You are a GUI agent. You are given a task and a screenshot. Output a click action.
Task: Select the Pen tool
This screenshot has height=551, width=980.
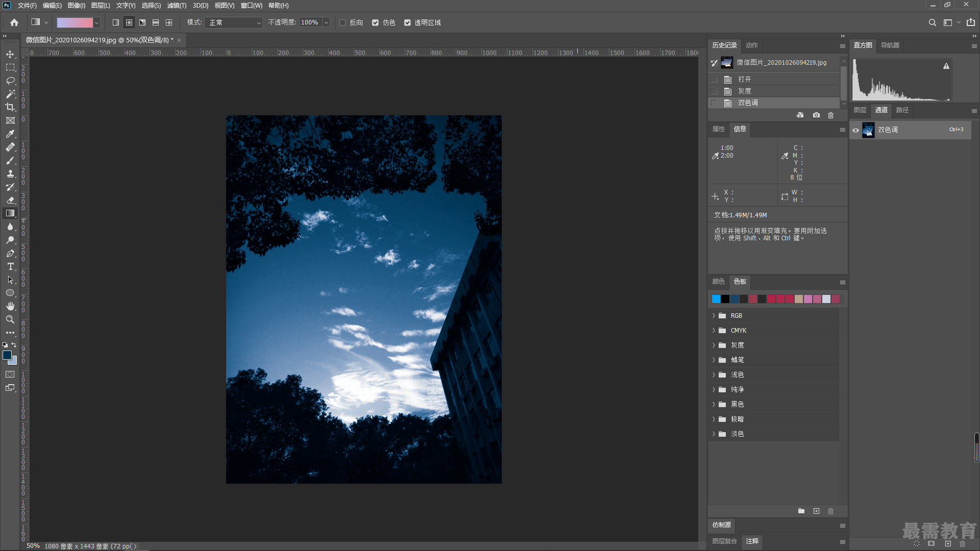click(10, 253)
